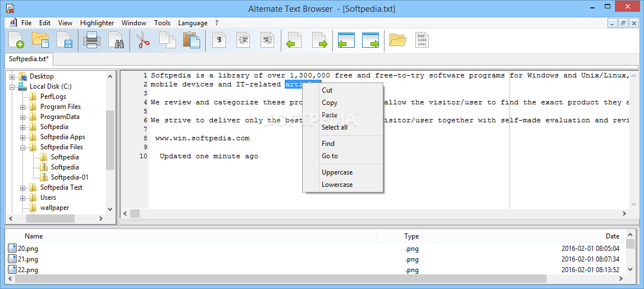The height and width of the screenshot is (289, 644).
Task: Create a new document with the toolbar icon
Action: click(16, 40)
